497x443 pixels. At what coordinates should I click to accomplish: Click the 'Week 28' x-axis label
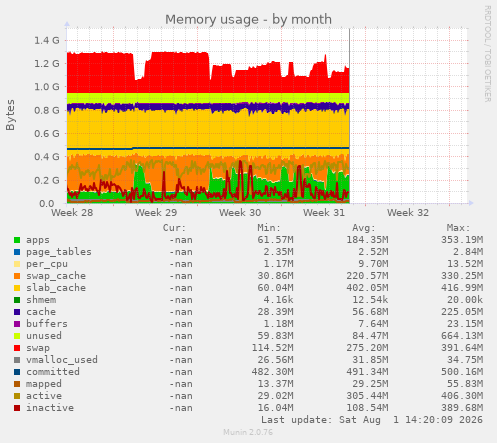pos(72,213)
